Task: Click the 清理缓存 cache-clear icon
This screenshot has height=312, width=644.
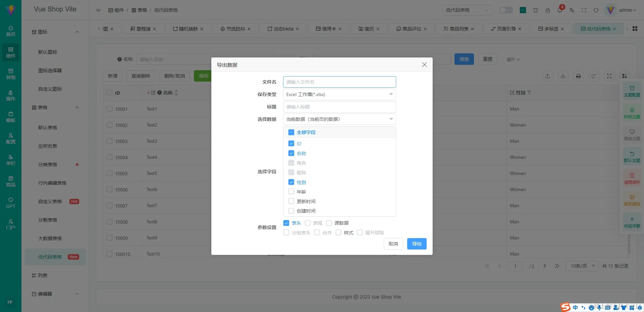Action: (632, 178)
